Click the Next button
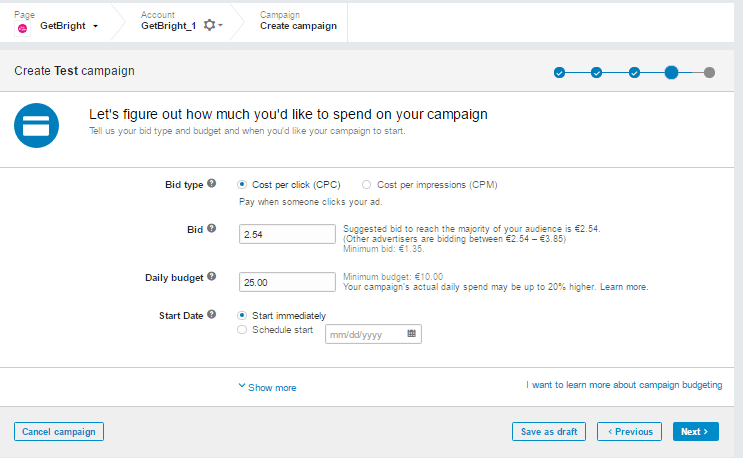The image size is (744, 458). [x=695, y=432]
